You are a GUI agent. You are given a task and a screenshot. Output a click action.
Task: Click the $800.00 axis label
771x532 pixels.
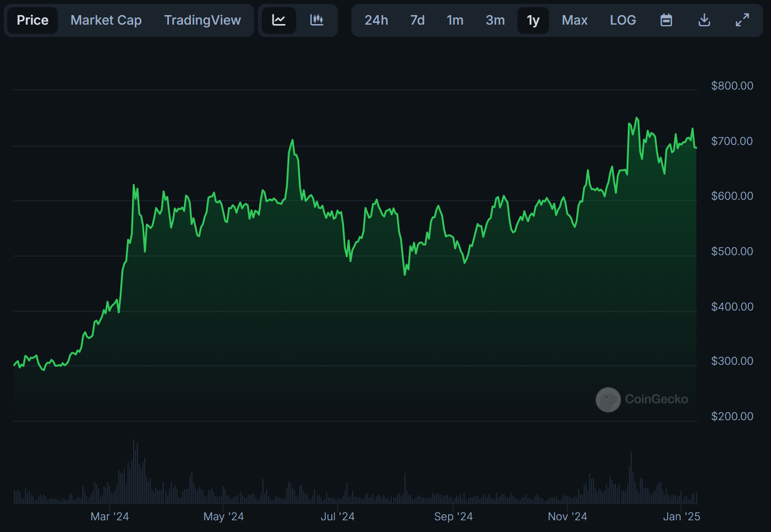coord(732,86)
